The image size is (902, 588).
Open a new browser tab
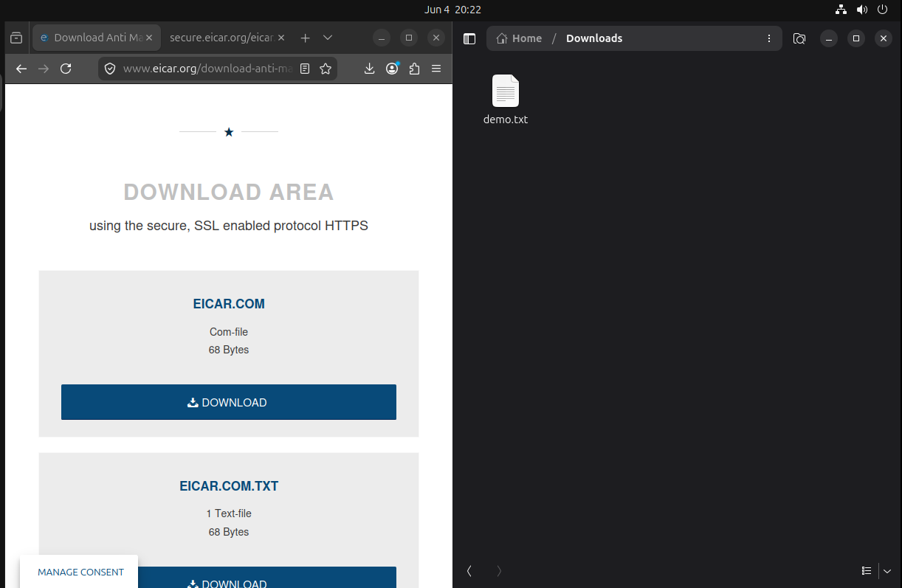(x=306, y=38)
